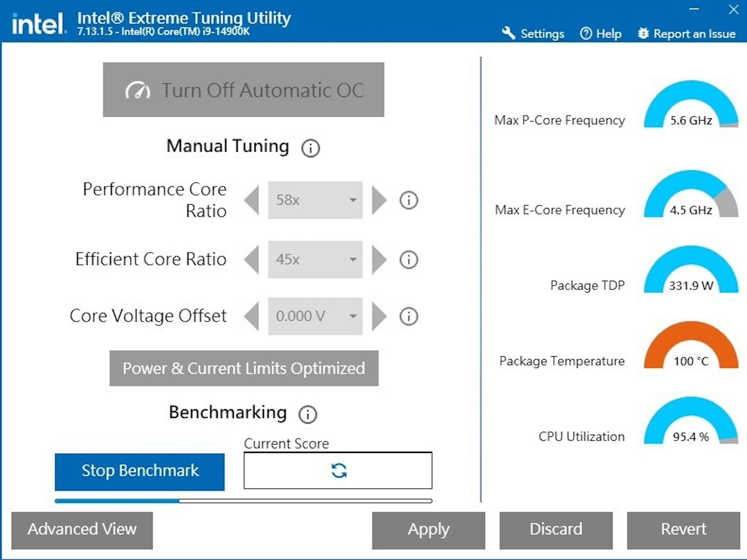The image size is (747, 560).
Task: Stop the running benchmark
Action: (139, 472)
